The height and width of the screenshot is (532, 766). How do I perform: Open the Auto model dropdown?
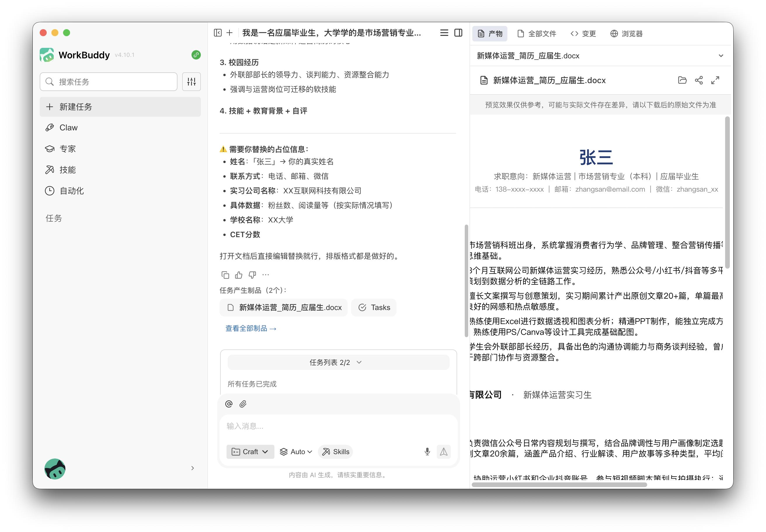(x=296, y=452)
